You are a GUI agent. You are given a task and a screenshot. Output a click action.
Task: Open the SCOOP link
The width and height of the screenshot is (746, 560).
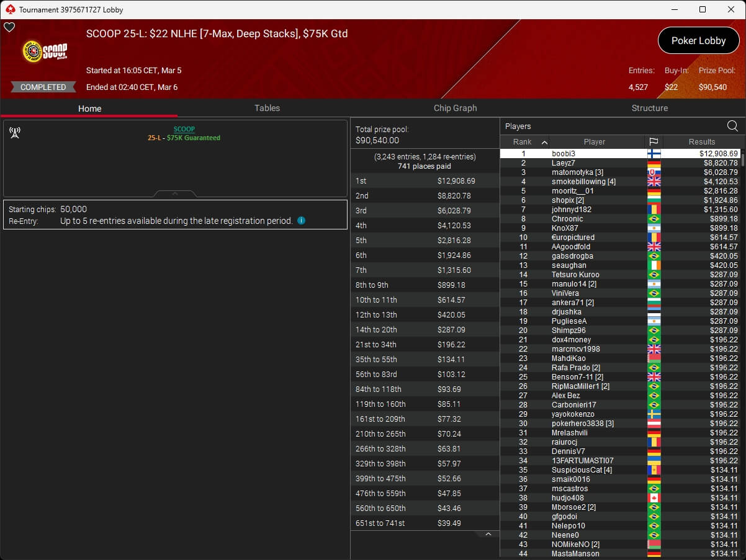click(x=184, y=129)
